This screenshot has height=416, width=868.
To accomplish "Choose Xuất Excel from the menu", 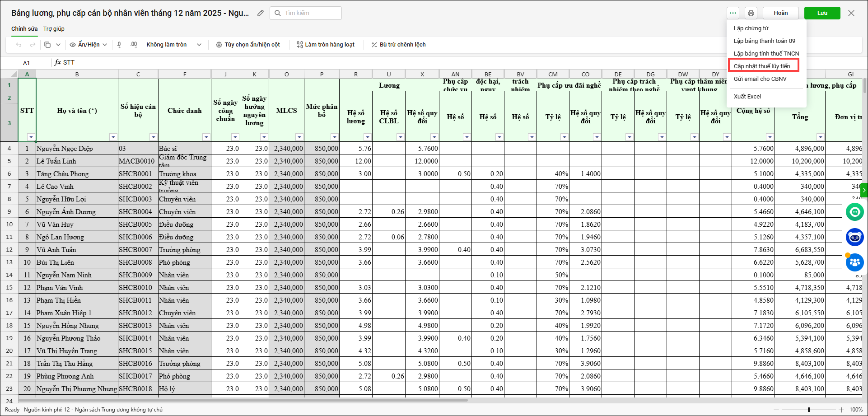I will click(x=747, y=96).
